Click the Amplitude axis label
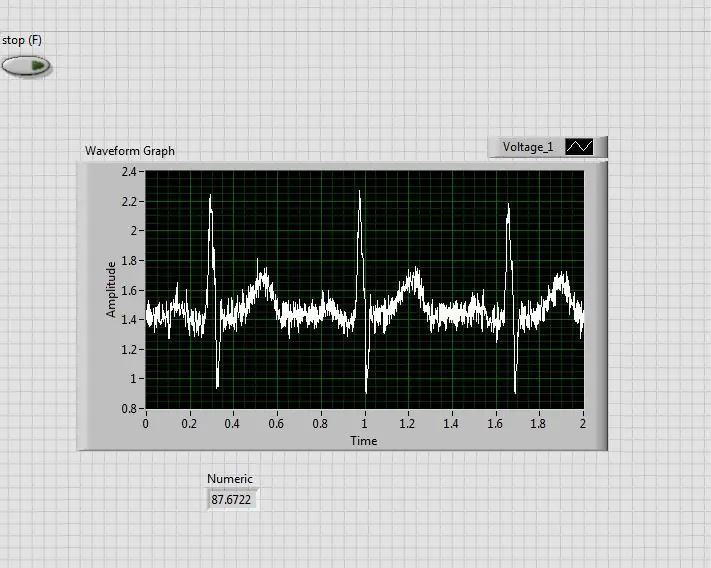This screenshot has height=568, width=711. pos(111,289)
